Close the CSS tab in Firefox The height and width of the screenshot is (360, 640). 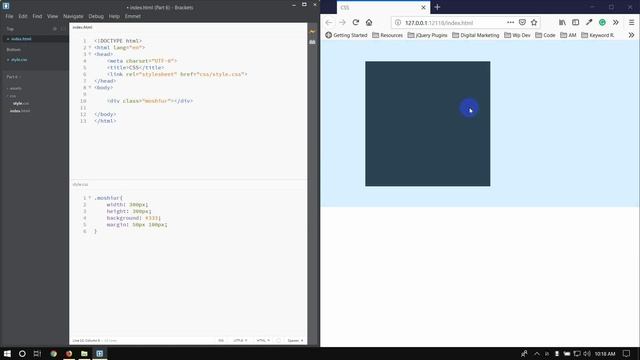coord(423,7)
